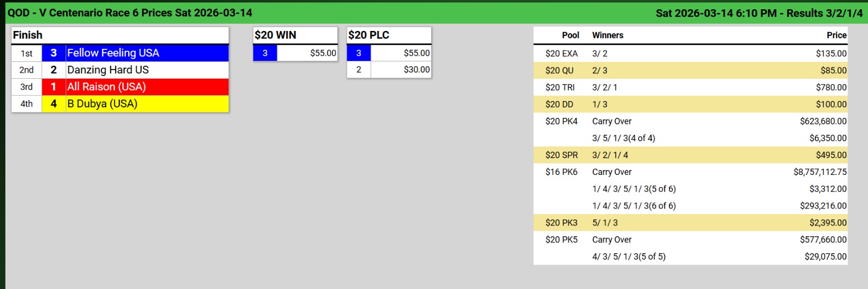Screen dimensions: 868x289
Task: Click the $16 PK6 Carry Over amount $8,757,112.75
Action: point(820,172)
